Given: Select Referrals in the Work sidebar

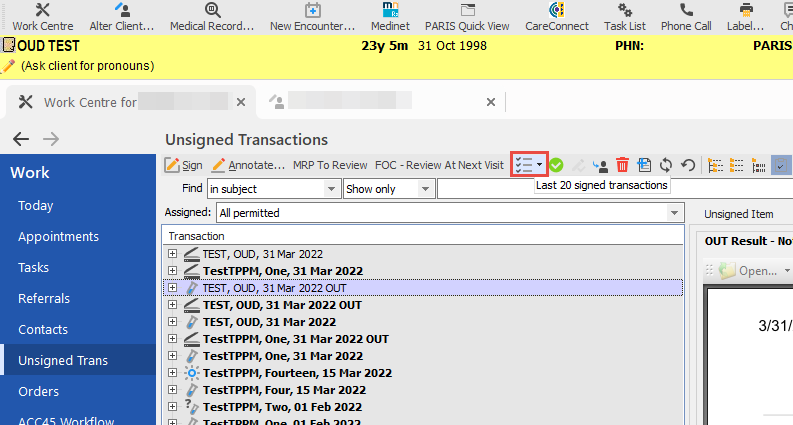Looking at the screenshot, I should pos(44,299).
